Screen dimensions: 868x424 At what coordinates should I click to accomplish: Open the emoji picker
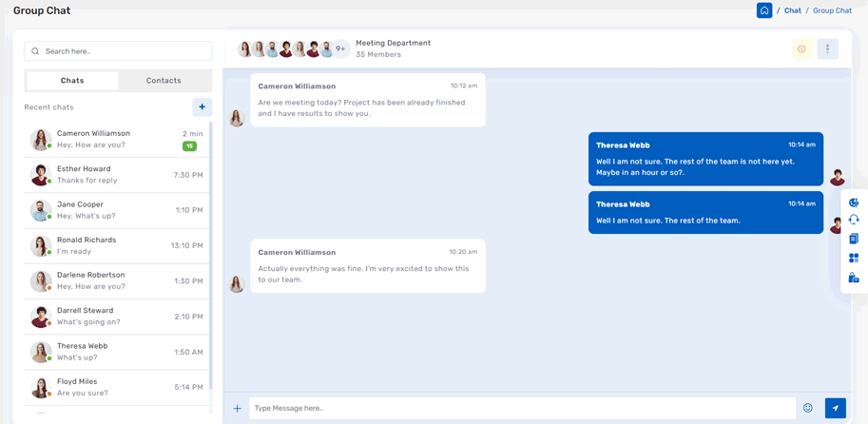pos(808,408)
